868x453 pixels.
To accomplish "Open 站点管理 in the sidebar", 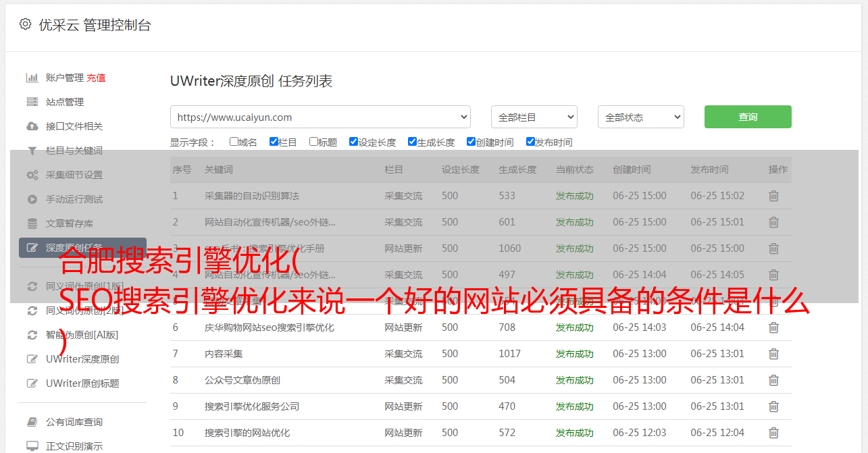I will (x=65, y=102).
